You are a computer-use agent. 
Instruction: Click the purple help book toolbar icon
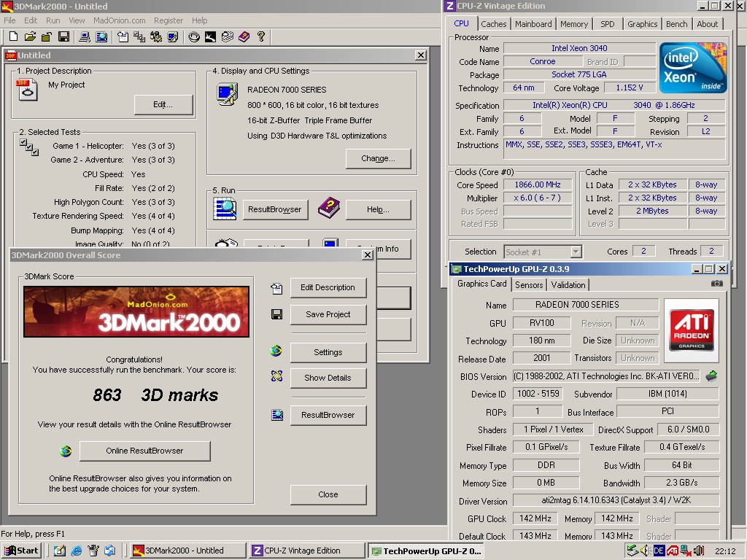244,36
